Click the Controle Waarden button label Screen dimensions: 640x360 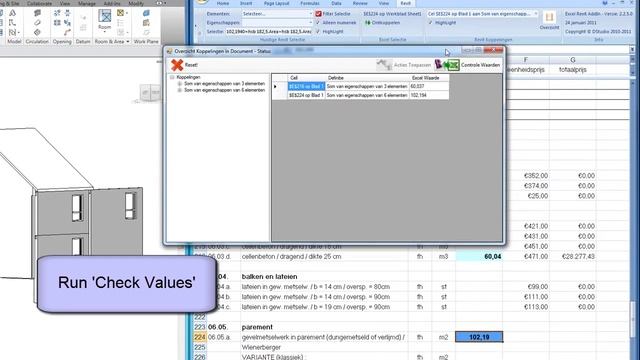(480, 65)
